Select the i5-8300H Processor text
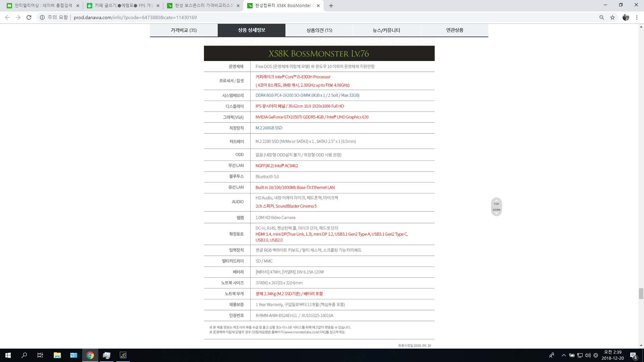The width and height of the screenshot is (644, 362). click(293, 77)
